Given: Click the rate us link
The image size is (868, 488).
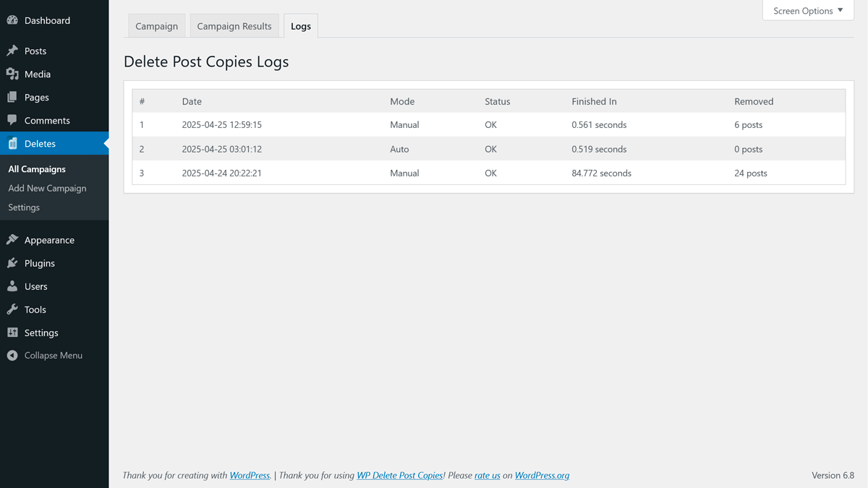Looking at the screenshot, I should pos(487,476).
